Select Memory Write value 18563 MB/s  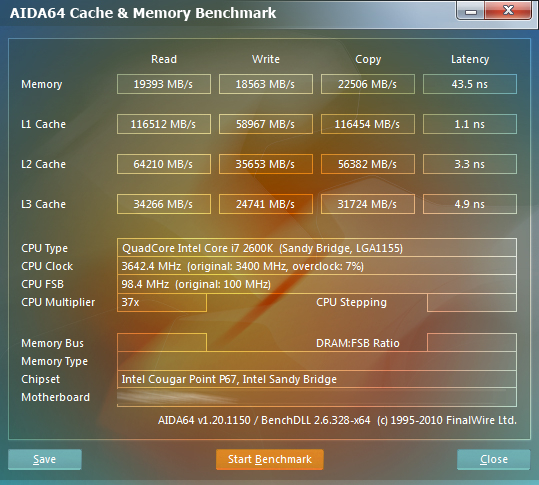click(x=266, y=84)
